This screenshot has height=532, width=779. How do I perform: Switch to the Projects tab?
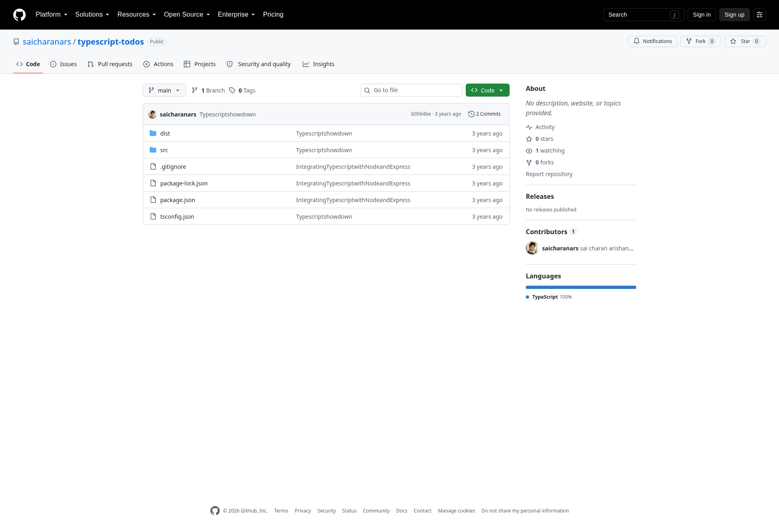(200, 64)
